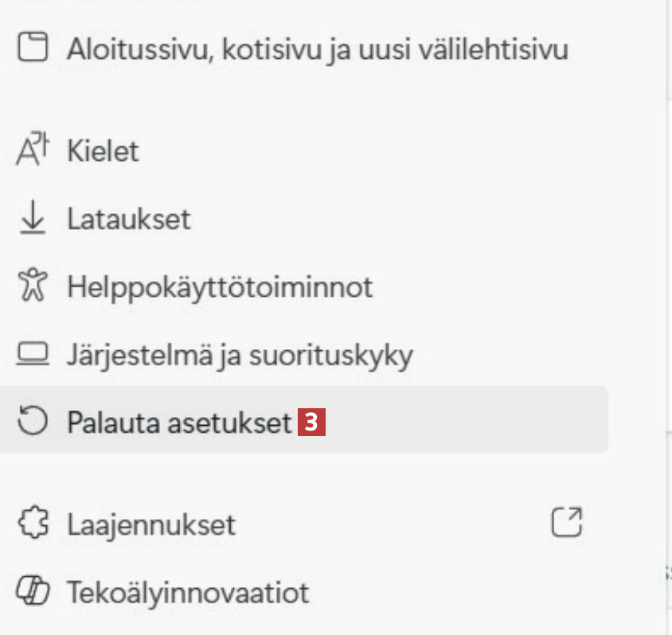Select the Kielet settings entry

[104, 151]
